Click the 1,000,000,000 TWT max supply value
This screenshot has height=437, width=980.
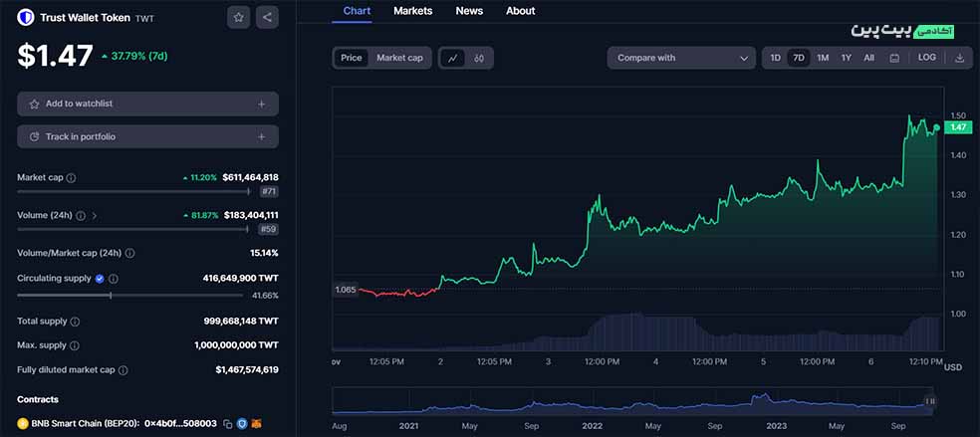coord(236,345)
